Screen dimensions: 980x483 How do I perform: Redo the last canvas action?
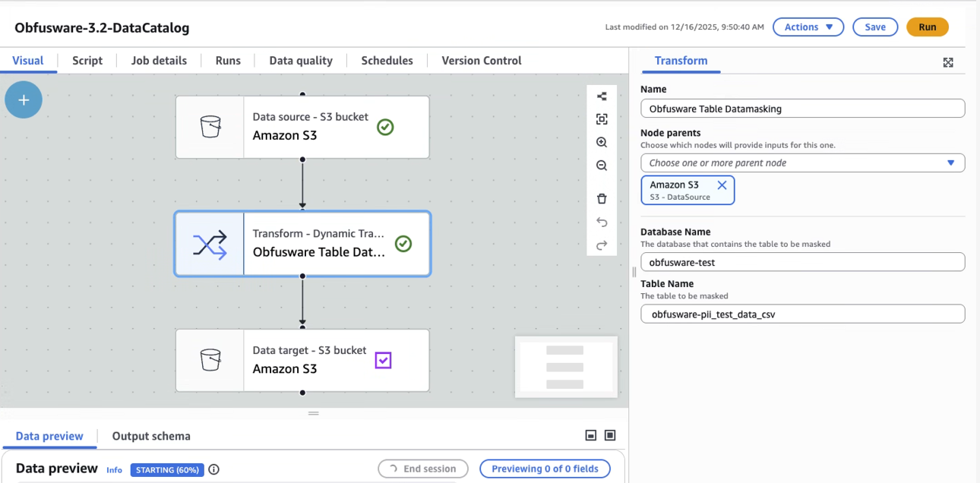coord(602,245)
